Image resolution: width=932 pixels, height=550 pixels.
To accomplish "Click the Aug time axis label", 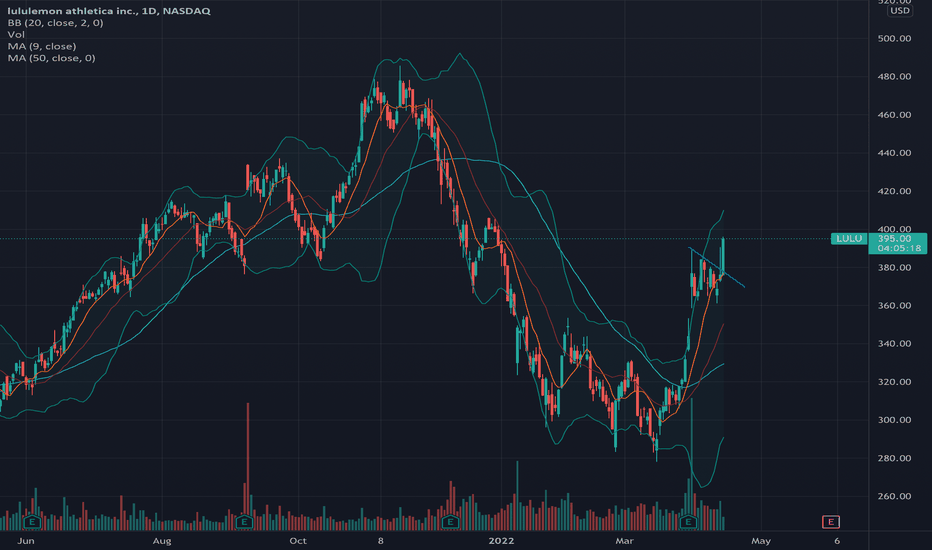I will tap(162, 541).
